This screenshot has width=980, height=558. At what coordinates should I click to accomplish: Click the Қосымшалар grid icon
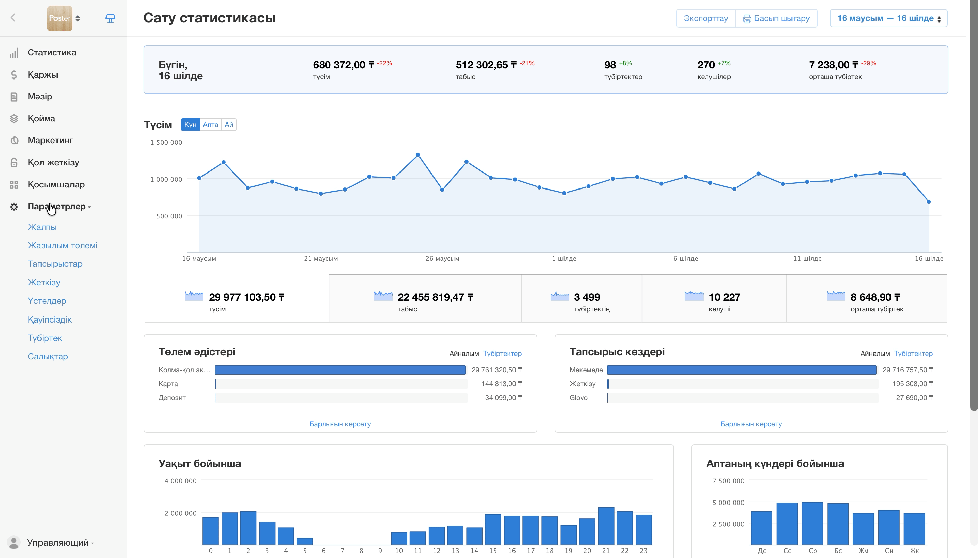14,185
